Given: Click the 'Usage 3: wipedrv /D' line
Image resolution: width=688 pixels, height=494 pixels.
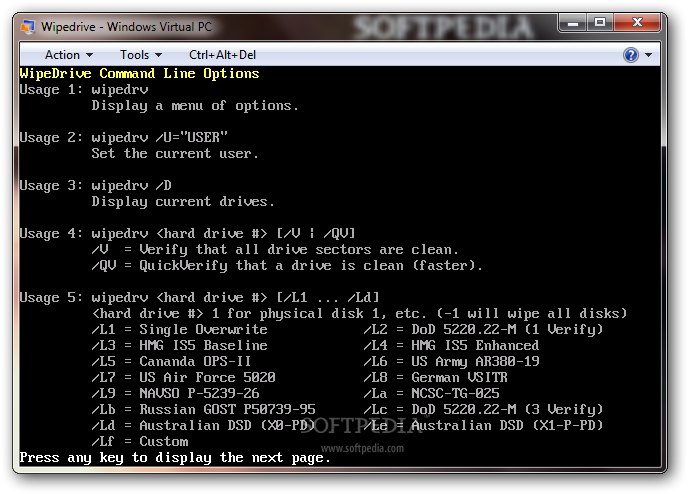Looking at the screenshot, I should pos(96,186).
